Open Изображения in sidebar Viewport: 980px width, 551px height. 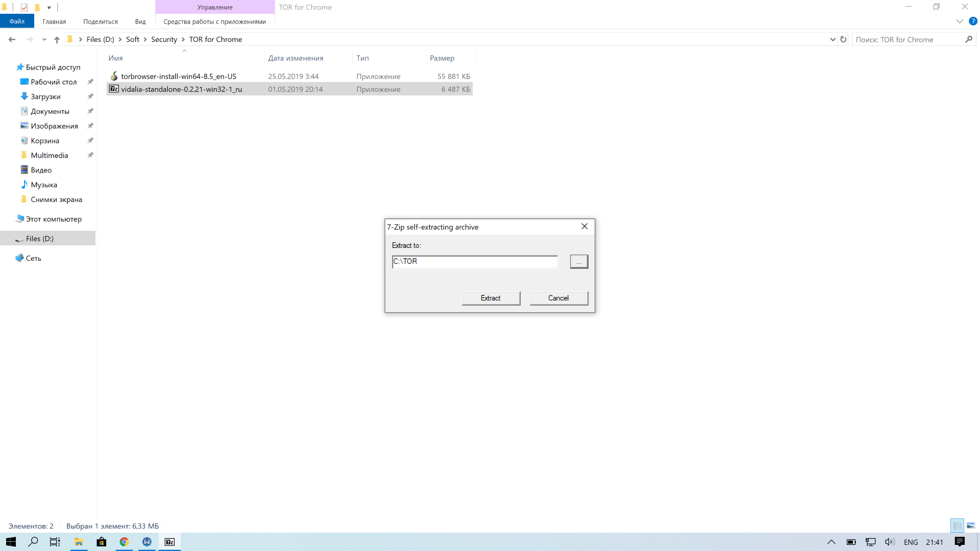click(x=54, y=126)
